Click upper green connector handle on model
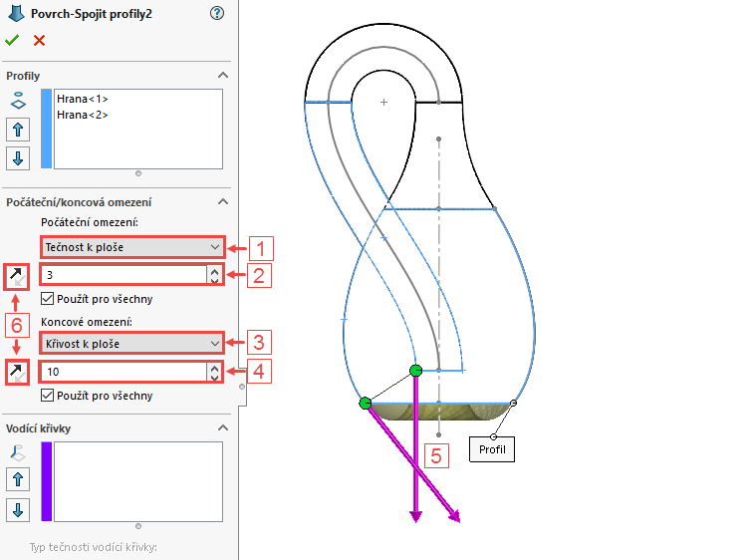This screenshot has height=560, width=747. point(416,371)
